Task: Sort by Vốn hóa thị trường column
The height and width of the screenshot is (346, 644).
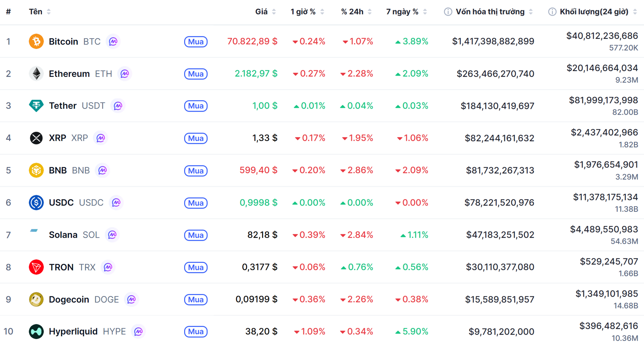Action: point(494,12)
